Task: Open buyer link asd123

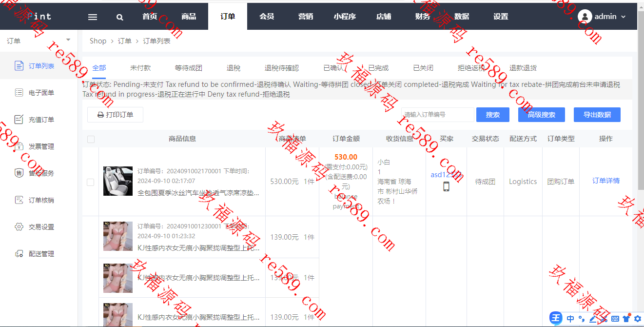Action: [x=445, y=175]
